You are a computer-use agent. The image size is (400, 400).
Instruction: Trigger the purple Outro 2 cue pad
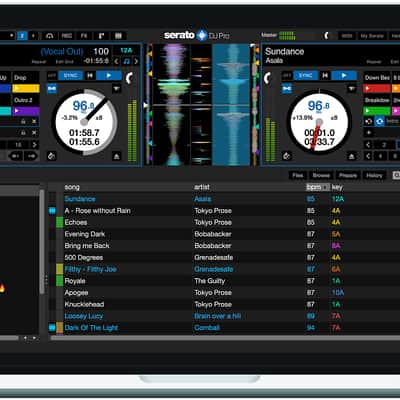coord(26,111)
